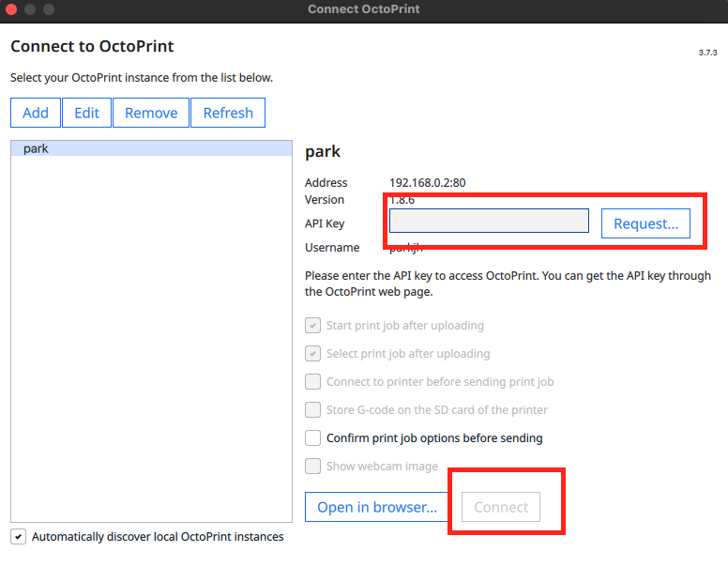Request an API key
728x567 pixels.
click(645, 223)
